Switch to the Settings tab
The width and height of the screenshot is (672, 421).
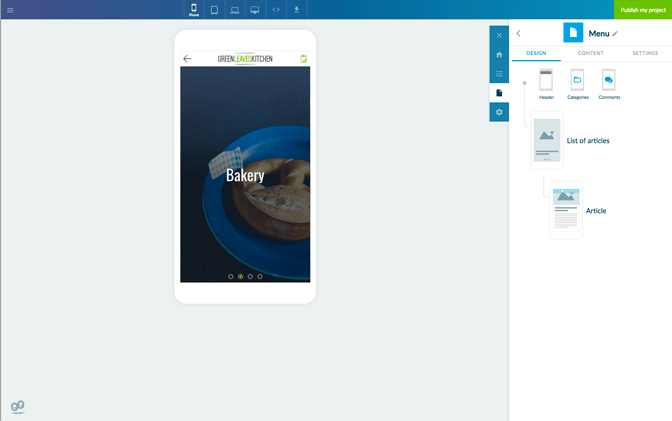[645, 53]
